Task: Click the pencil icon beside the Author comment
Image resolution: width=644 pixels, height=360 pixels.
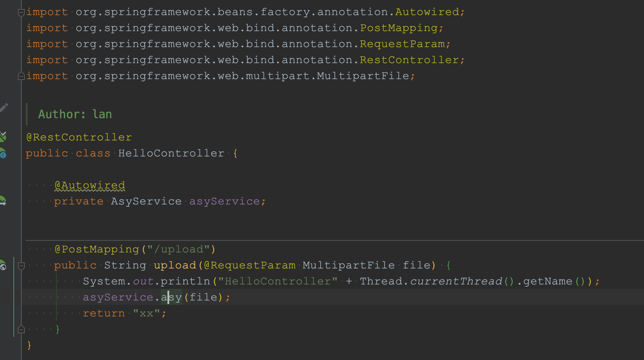Action: tap(4, 107)
